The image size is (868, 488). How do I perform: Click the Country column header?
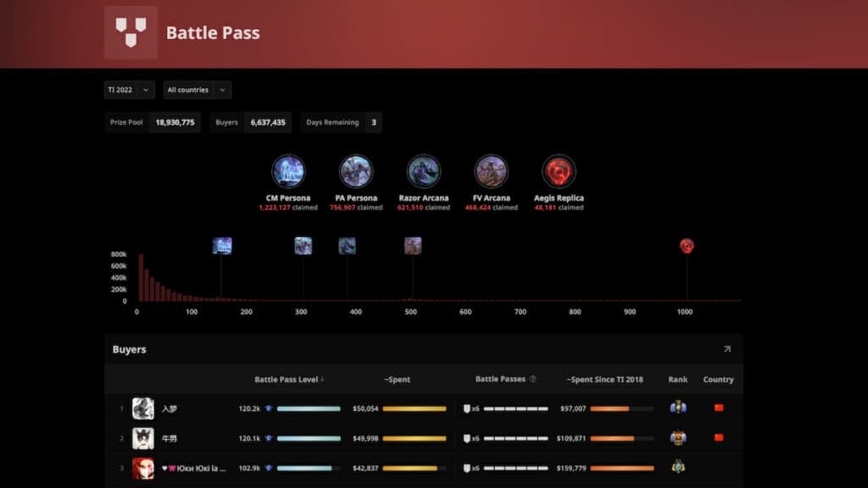coord(718,380)
